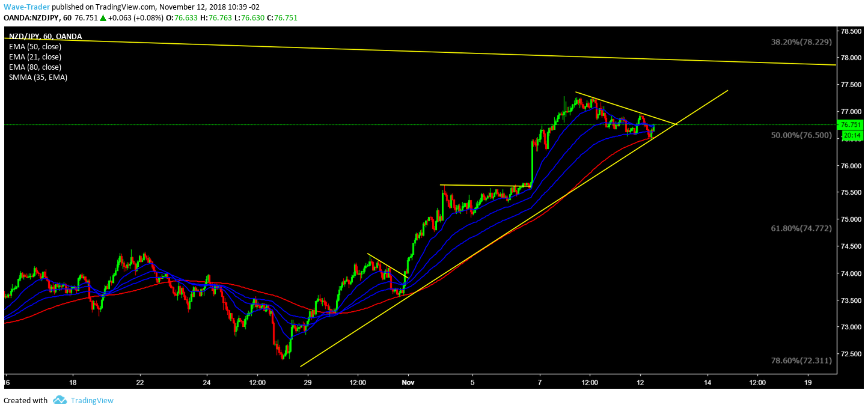Screen dimensions: 868x411
Task: Click the 78.60%(72.311) Fibonacci level label
Action: (801, 361)
